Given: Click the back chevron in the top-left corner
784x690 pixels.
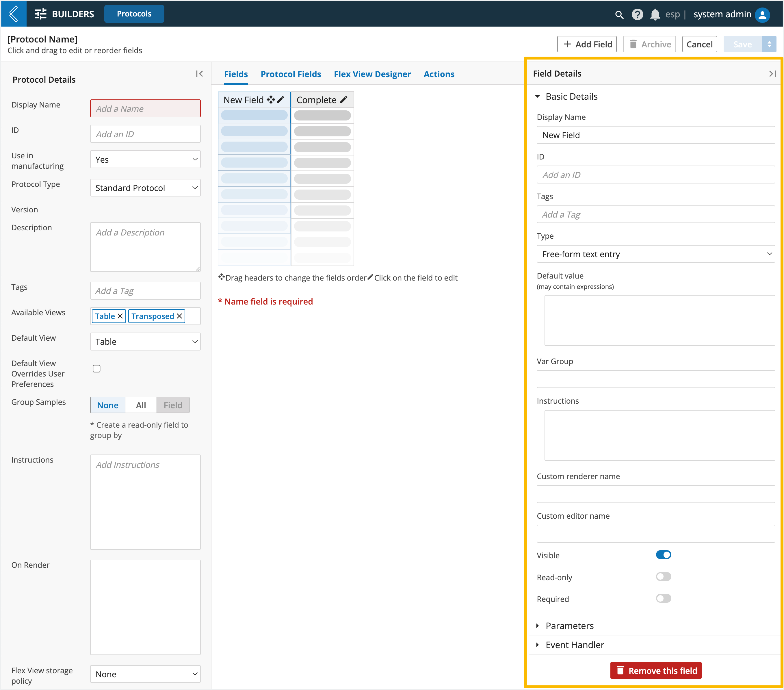Looking at the screenshot, I should [x=14, y=14].
